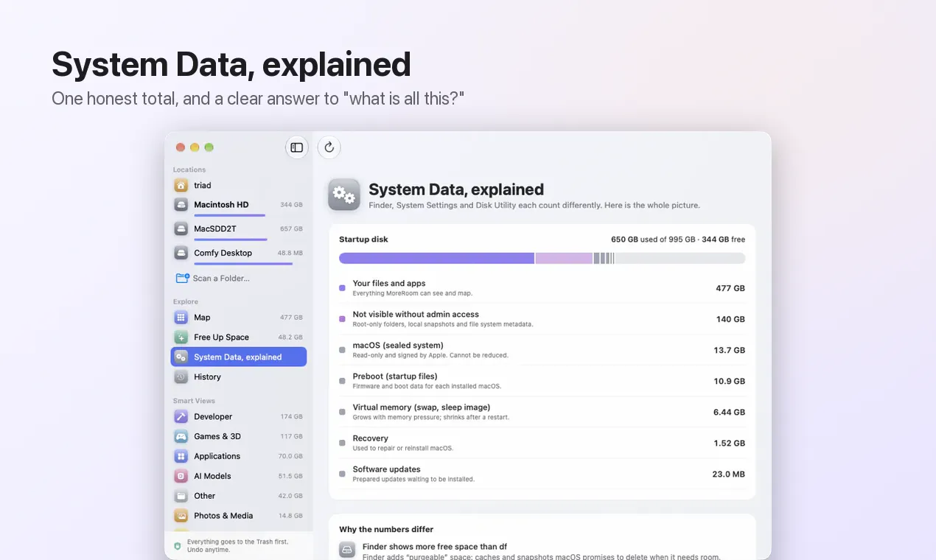936x560 pixels.
Task: Open Free Up Space
Action: [x=239, y=337]
